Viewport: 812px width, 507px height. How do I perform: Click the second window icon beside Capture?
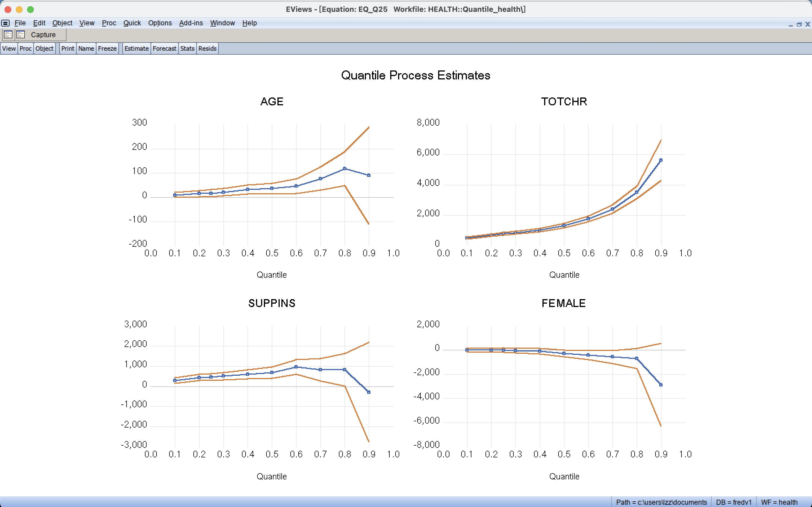[x=21, y=35]
